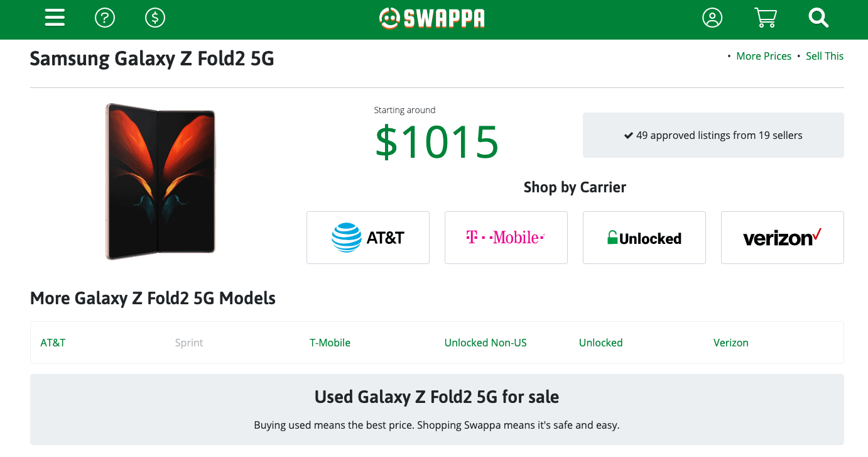Image resolution: width=868 pixels, height=457 pixels.
Task: Select the Unlocked Non-US model
Action: (x=486, y=343)
